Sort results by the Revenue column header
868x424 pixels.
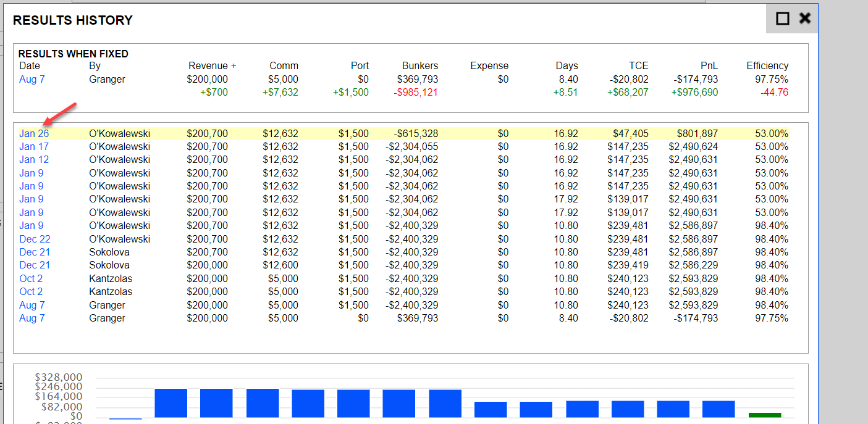click(x=209, y=65)
